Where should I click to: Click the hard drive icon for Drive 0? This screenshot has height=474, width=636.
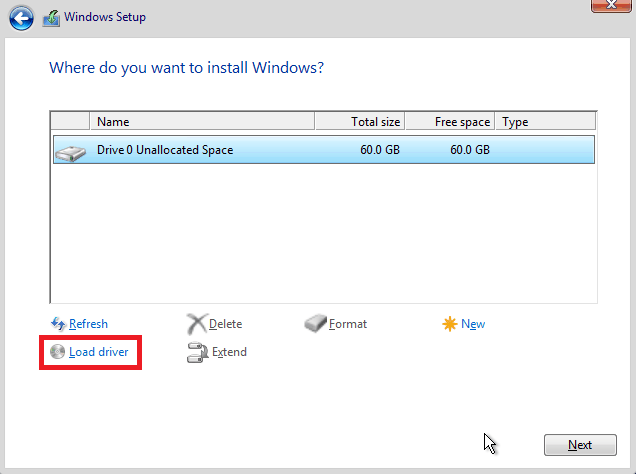pyautogui.click(x=71, y=153)
